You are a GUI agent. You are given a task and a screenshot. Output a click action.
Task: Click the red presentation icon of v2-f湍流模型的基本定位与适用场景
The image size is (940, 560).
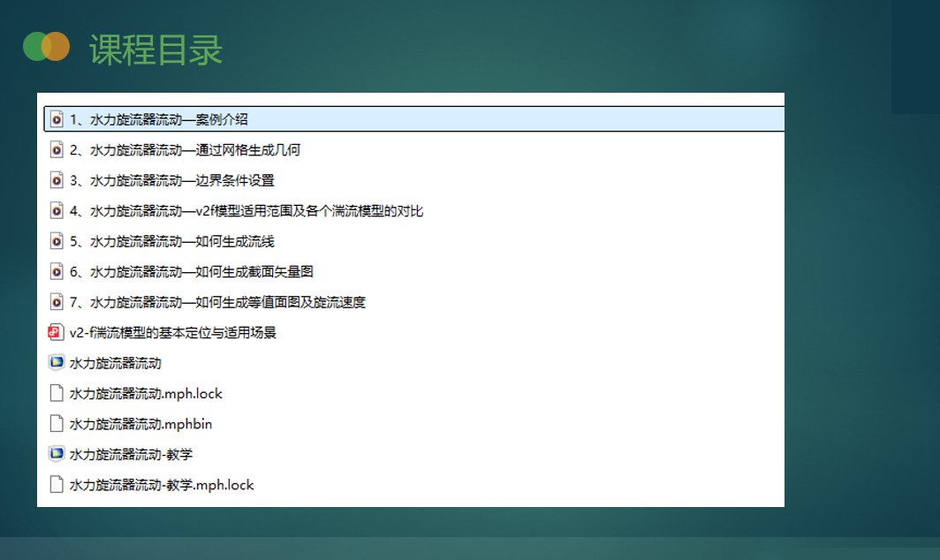coord(56,333)
